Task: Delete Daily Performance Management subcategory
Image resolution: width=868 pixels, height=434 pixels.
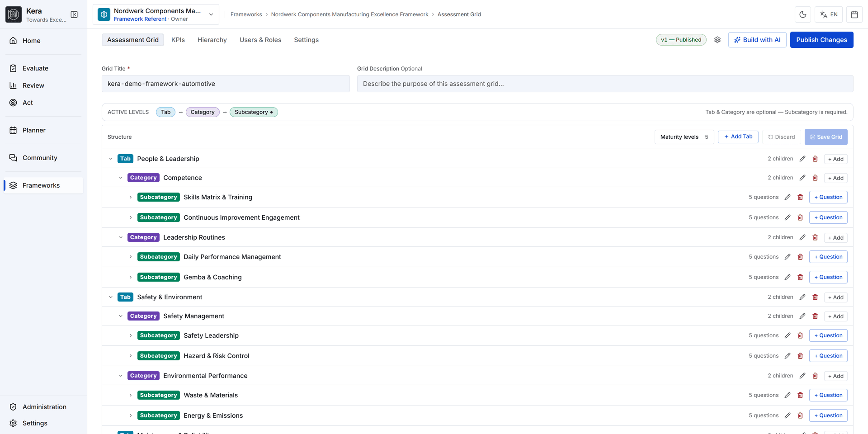Action: point(800,257)
